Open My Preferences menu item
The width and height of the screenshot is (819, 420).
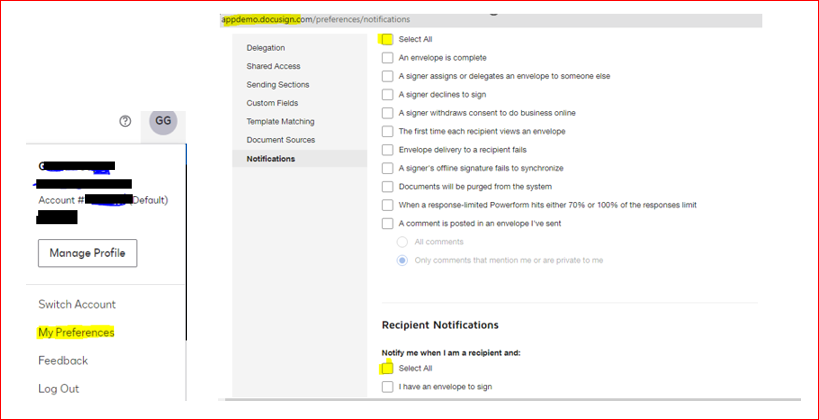pyautogui.click(x=76, y=332)
